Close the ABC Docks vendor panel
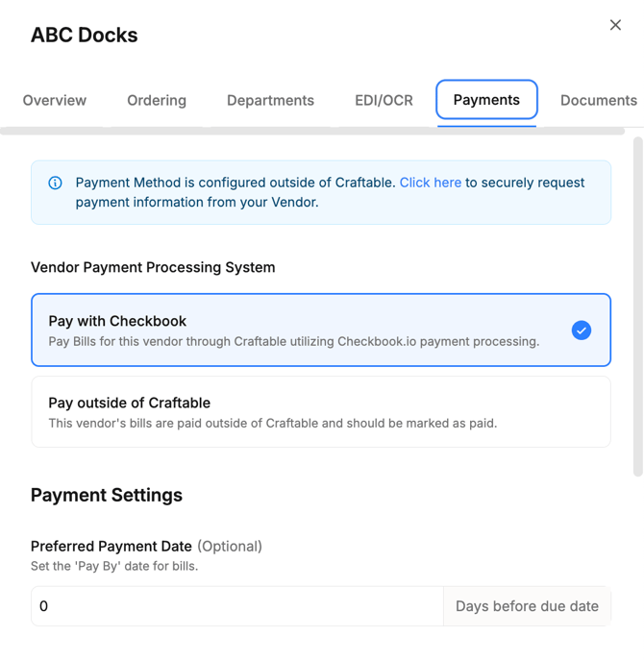Viewport: 644px width, 661px height. pos(615,25)
